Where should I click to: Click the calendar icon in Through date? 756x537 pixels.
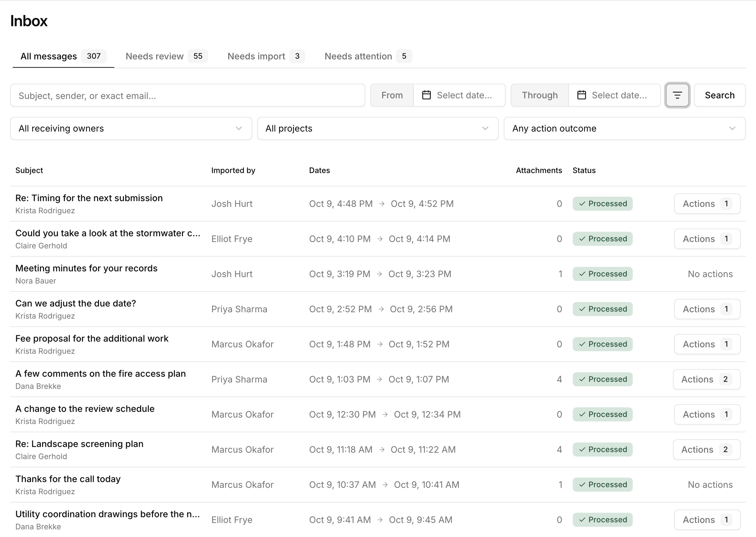(x=581, y=95)
